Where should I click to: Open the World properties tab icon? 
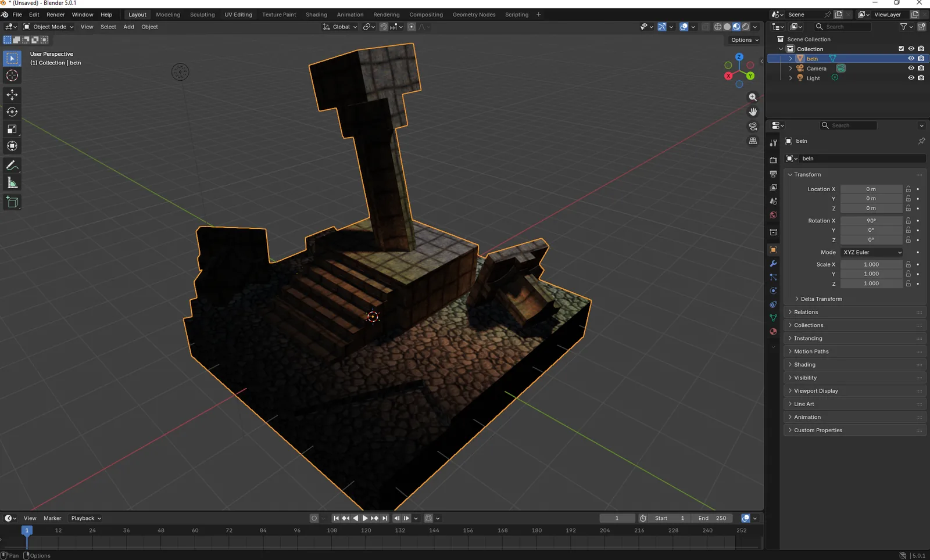pos(773,215)
